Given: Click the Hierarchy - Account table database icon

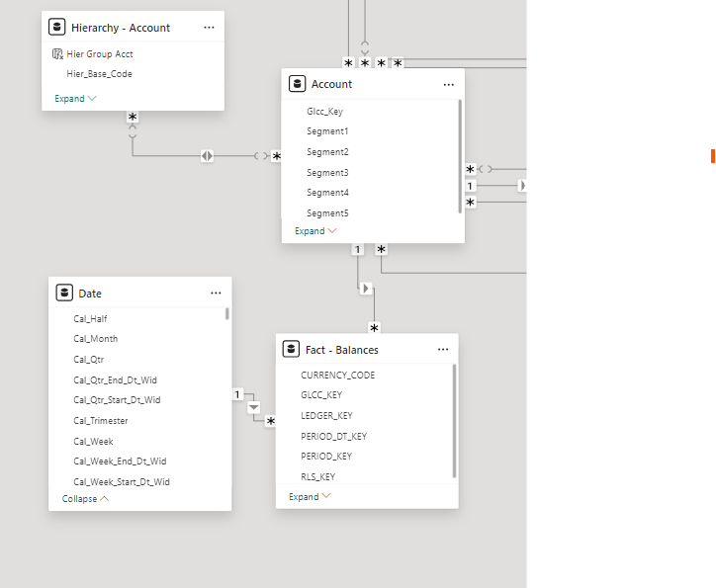Looking at the screenshot, I should 57,27.
